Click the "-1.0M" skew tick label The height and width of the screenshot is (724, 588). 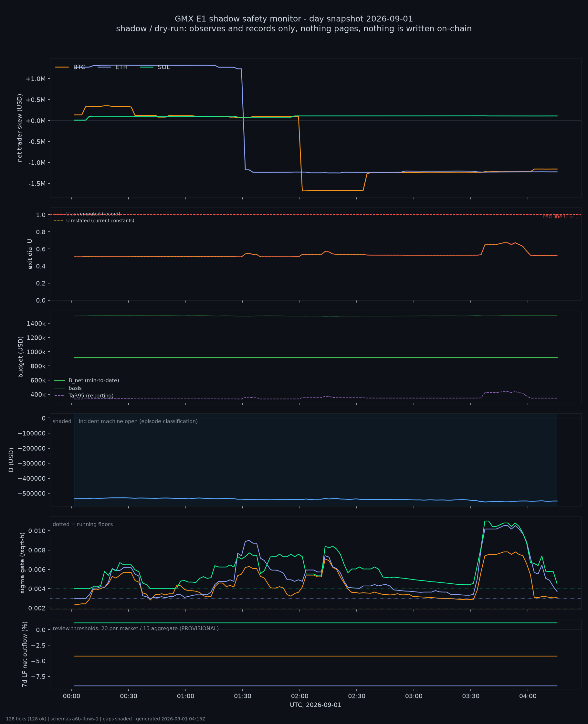point(37,163)
